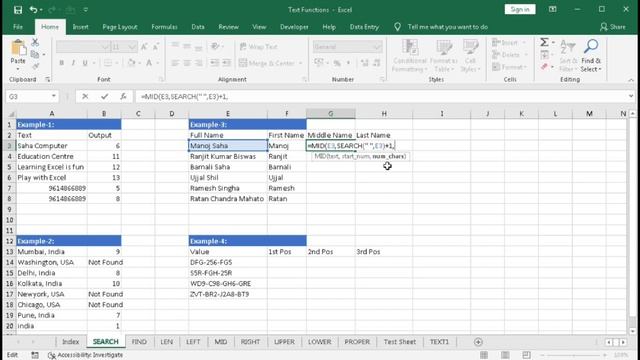Click the zoom slider in status bar
This screenshot has width=640, height=360.
pyautogui.click(x=573, y=355)
